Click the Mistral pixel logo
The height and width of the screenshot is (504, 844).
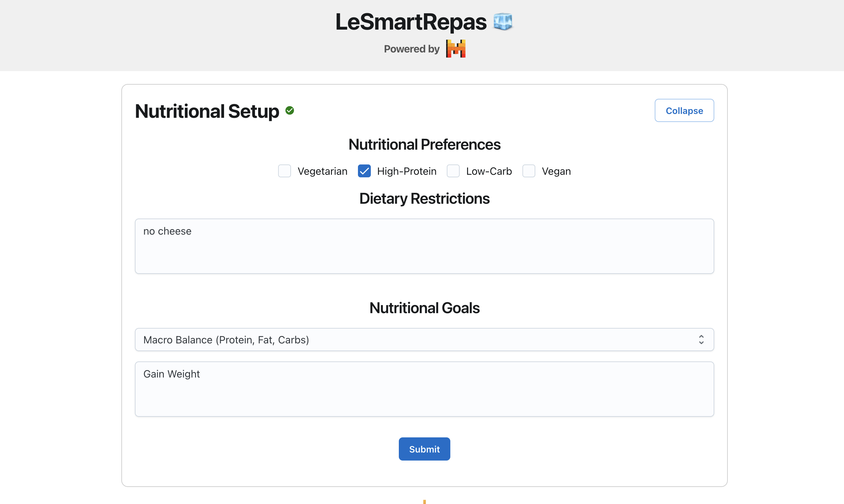[455, 49]
